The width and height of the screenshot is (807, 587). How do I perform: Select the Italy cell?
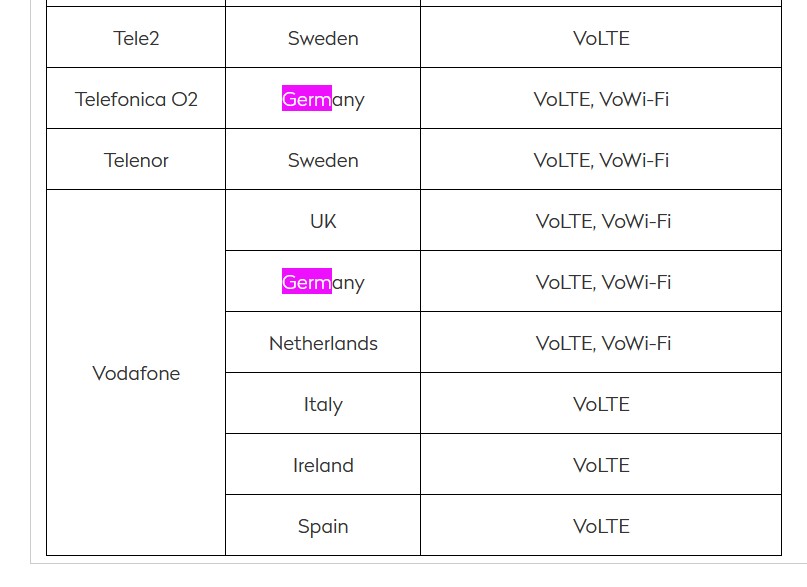tap(323, 403)
